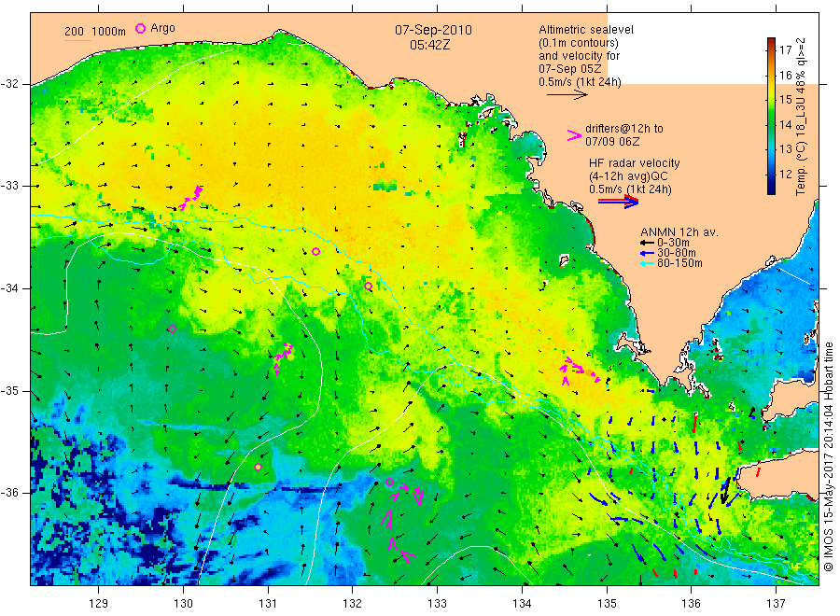
Task: Click the date label 07-Sep-2010
Action: 433,30
